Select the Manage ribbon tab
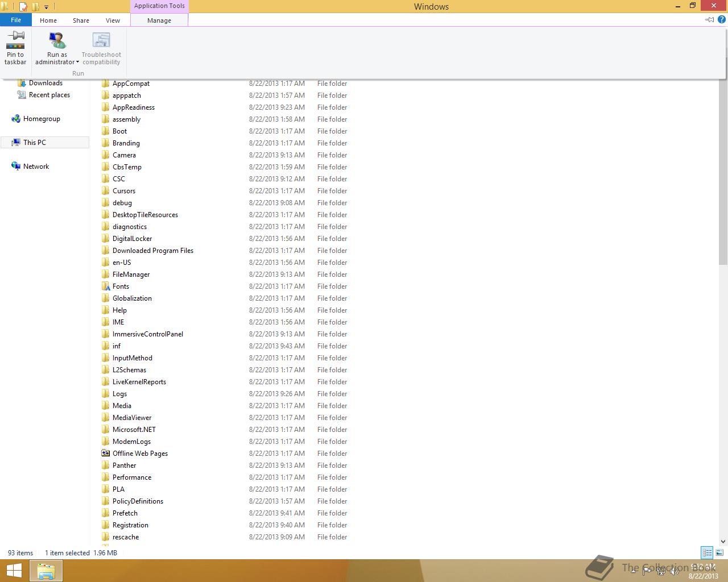Screen dimensions: 728x582 click(x=159, y=20)
